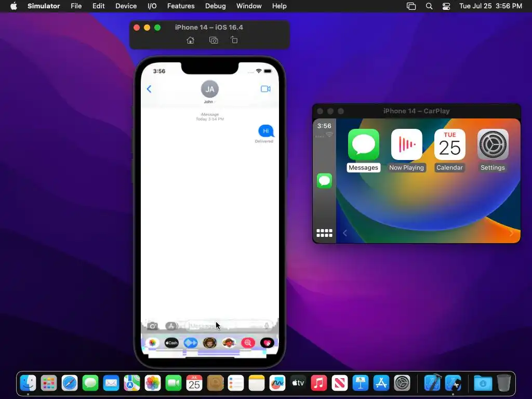The height and width of the screenshot is (399, 532).
Task: Open Calendar from the Dock
Action: pos(194,383)
